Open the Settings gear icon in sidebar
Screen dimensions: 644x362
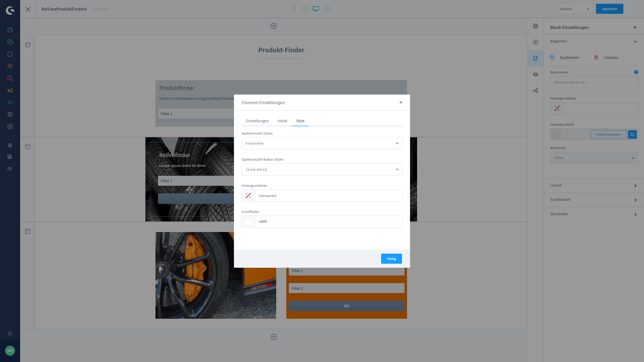pos(10,114)
